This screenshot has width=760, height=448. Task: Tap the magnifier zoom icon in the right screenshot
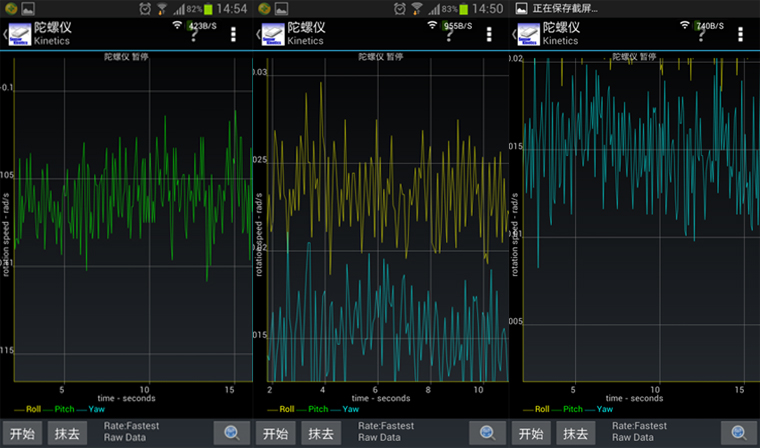pos(739,433)
